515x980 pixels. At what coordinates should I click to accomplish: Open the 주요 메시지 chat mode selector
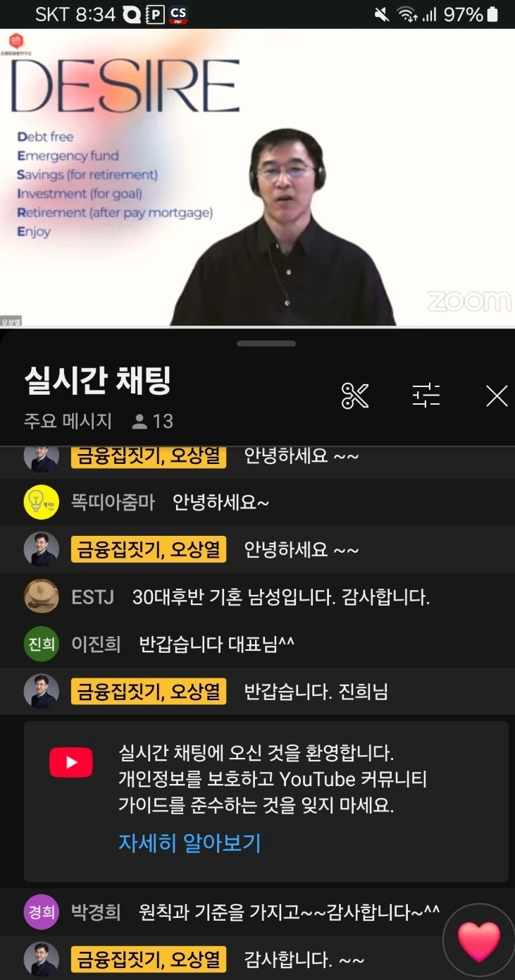68,422
